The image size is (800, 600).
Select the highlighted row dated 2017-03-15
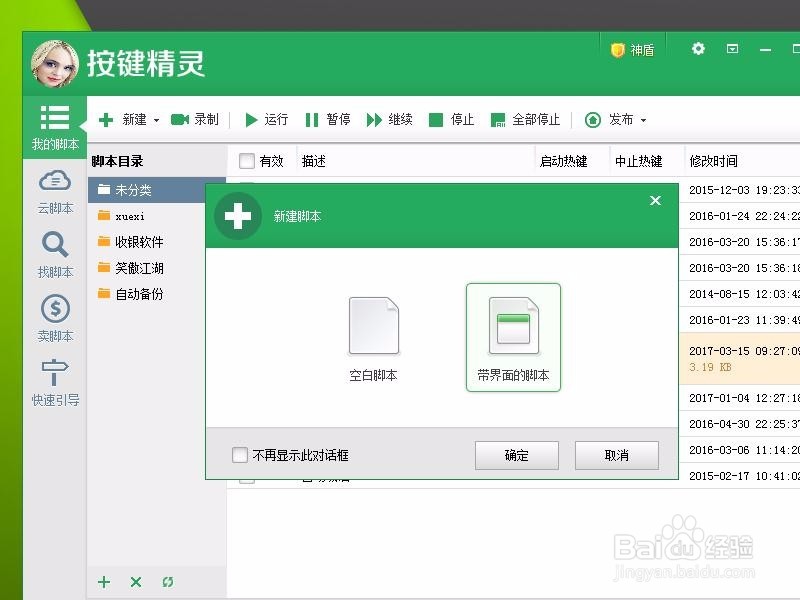click(739, 359)
